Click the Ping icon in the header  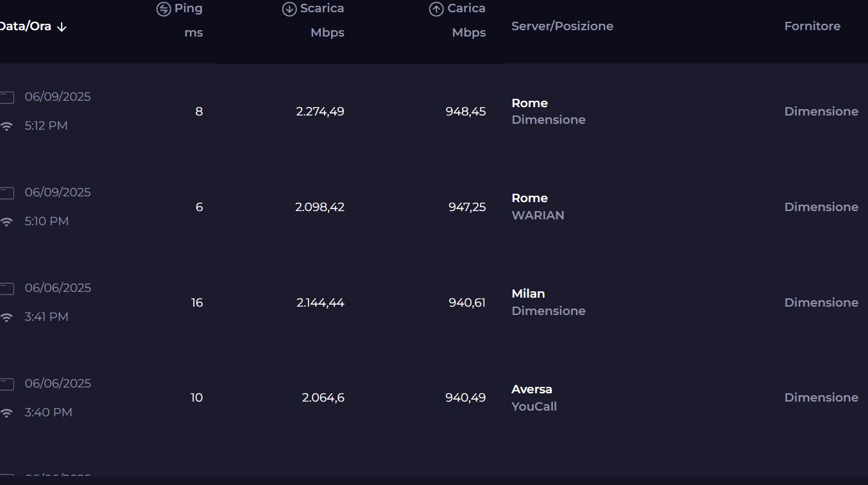click(x=164, y=9)
